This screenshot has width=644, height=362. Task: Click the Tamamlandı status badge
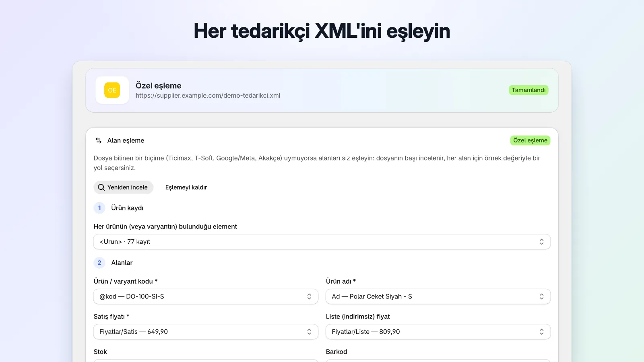pos(528,90)
